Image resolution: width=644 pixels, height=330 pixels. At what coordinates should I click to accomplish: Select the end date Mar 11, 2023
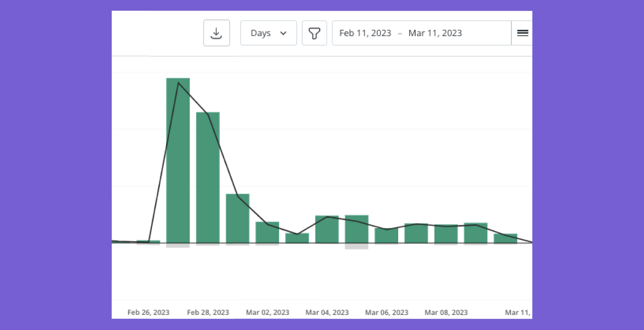[x=435, y=33]
